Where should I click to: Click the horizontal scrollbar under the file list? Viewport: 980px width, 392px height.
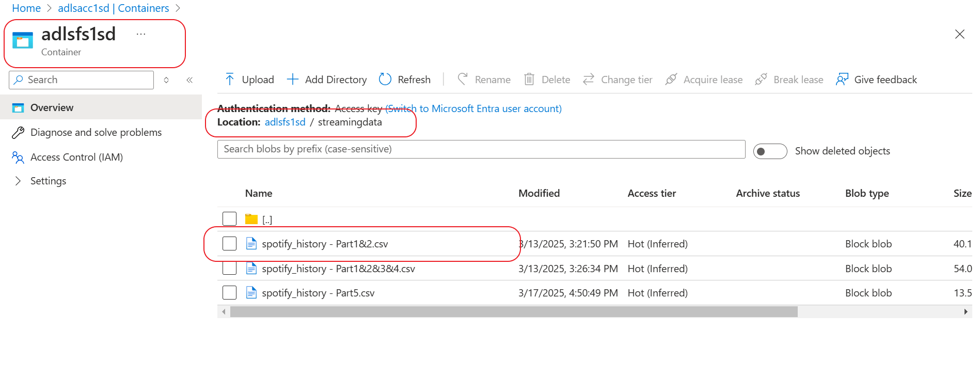(513, 312)
